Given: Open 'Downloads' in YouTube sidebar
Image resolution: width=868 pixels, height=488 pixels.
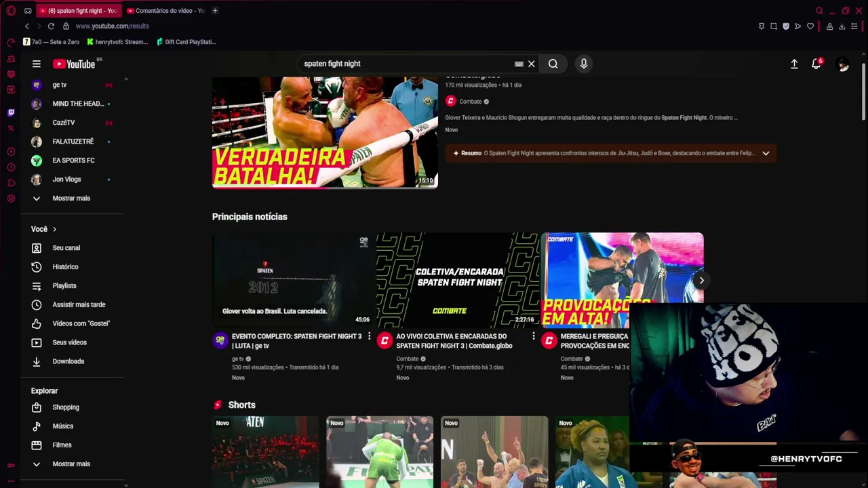Looking at the screenshot, I should point(73,362).
